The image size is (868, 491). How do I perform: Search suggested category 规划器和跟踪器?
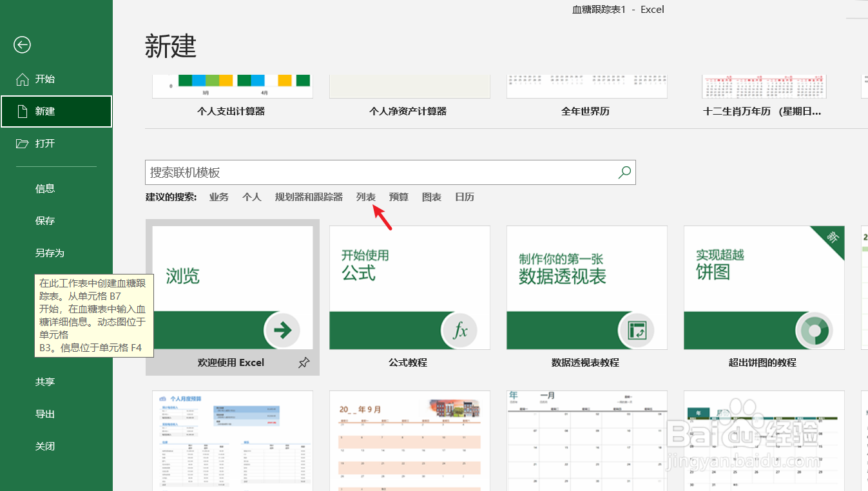(x=309, y=197)
